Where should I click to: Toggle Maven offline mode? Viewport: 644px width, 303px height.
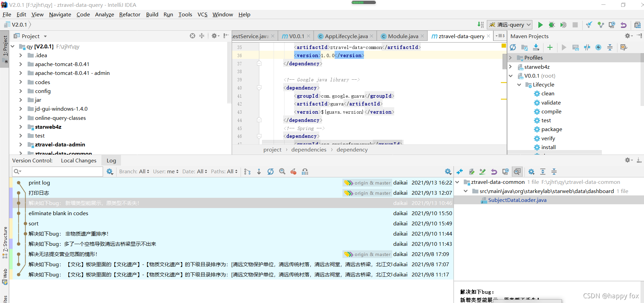pyautogui.click(x=587, y=47)
